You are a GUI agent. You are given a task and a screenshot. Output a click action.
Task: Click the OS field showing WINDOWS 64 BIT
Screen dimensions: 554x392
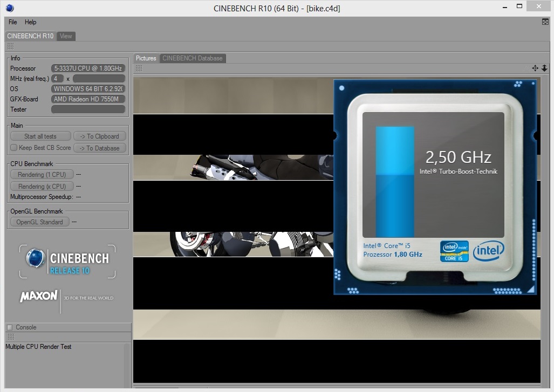pos(88,88)
